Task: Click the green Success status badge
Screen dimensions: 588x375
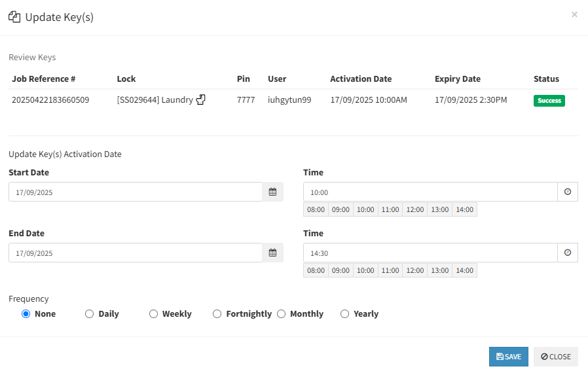Action: pyautogui.click(x=549, y=101)
